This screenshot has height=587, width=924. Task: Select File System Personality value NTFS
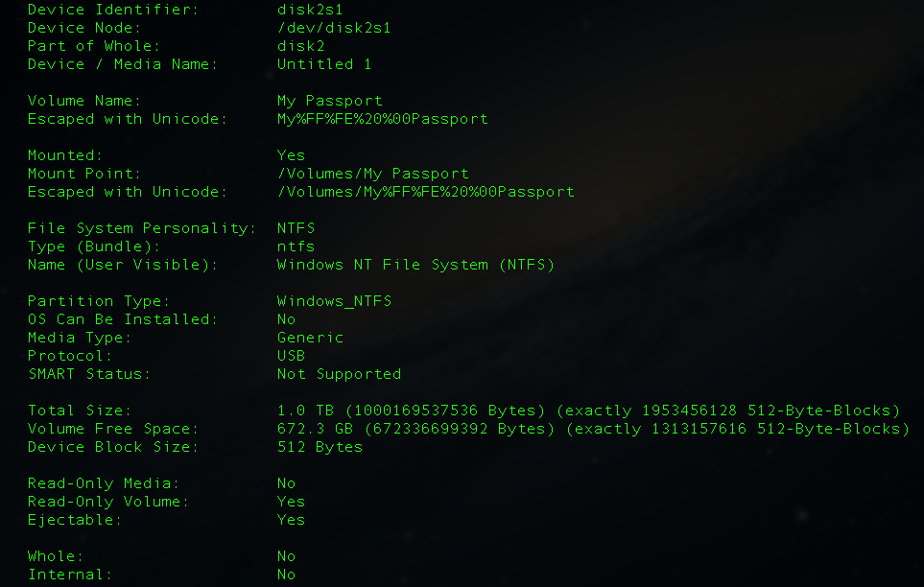(296, 228)
